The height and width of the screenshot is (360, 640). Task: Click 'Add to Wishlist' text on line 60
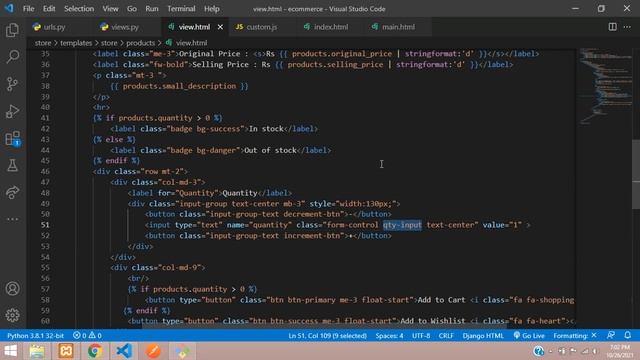433,321
